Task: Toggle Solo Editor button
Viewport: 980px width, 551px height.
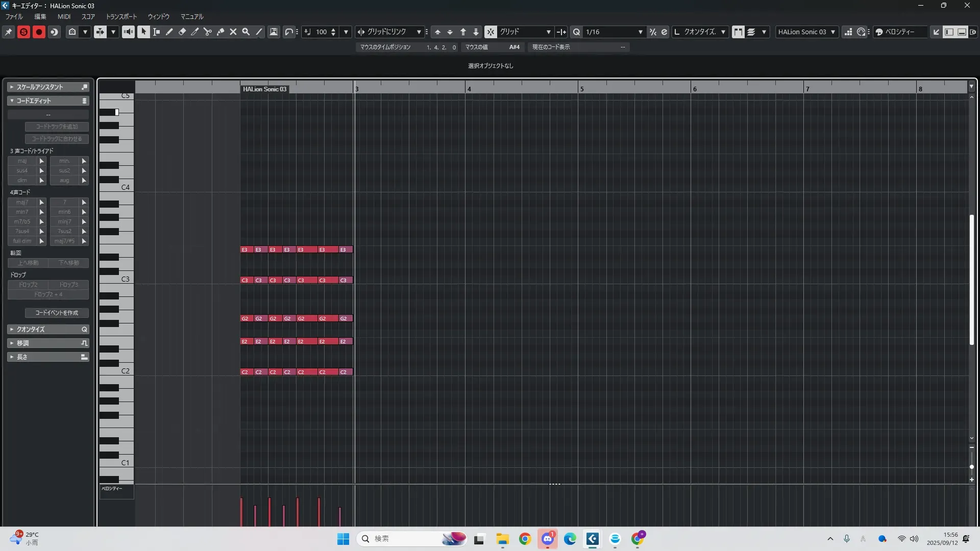Action: pyautogui.click(x=23, y=32)
